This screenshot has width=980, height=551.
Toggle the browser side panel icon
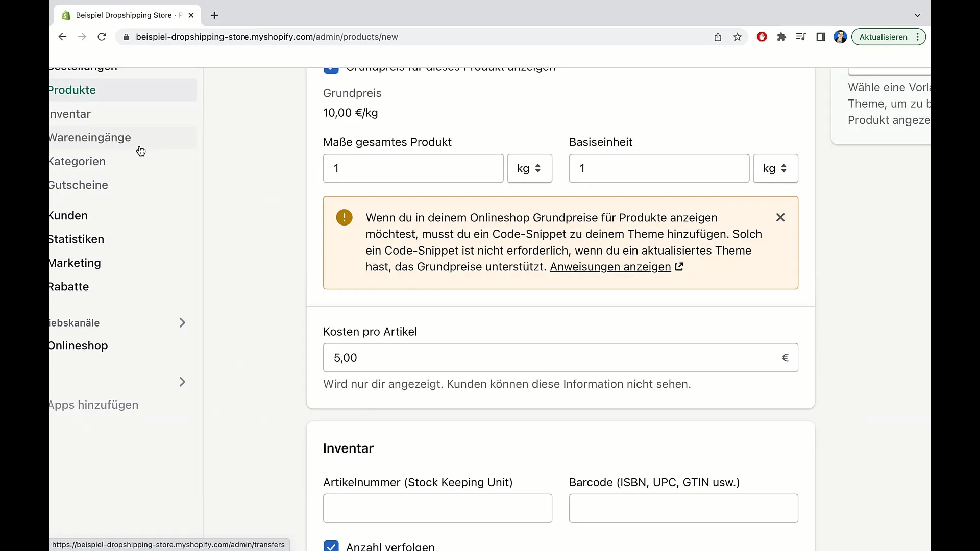pos(821,37)
